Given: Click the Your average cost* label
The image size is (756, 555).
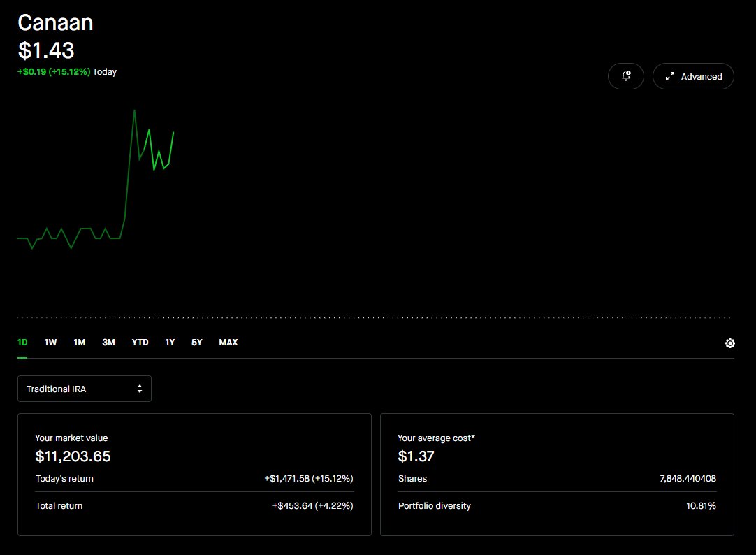Looking at the screenshot, I should [436, 438].
